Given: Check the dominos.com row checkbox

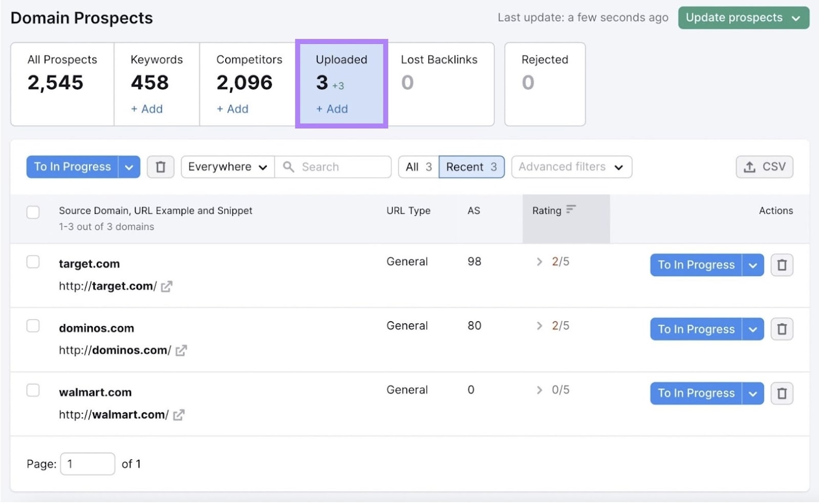Looking at the screenshot, I should tap(33, 325).
